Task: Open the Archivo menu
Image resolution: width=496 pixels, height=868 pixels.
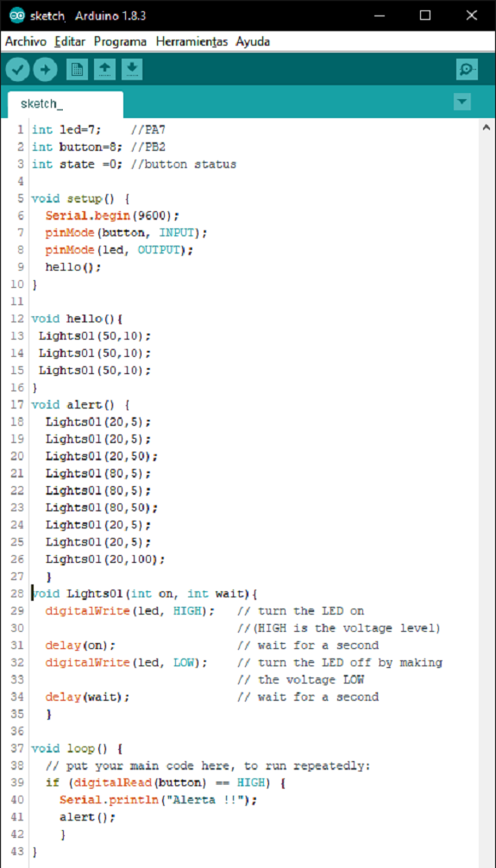Action: click(26, 41)
